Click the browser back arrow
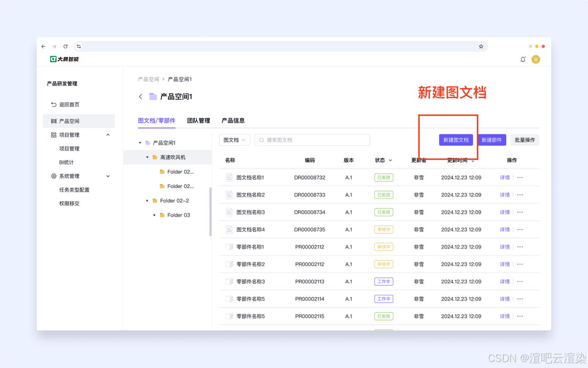Image resolution: width=588 pixels, height=368 pixels. [x=44, y=46]
